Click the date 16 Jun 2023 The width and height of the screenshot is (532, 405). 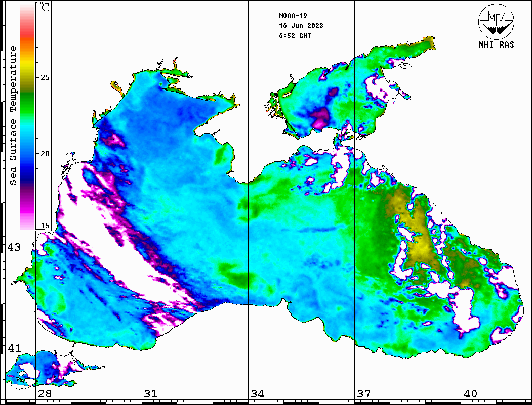click(x=301, y=26)
